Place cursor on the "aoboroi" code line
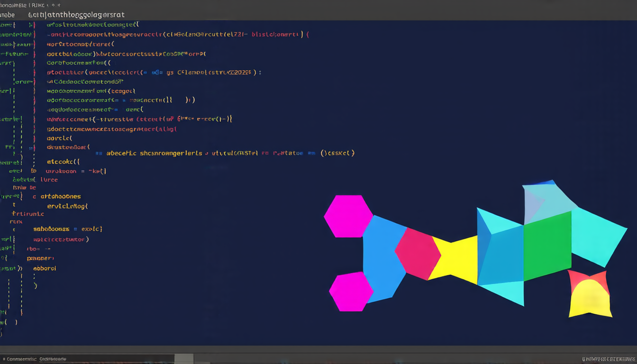Image resolution: width=637 pixels, height=364 pixels. tap(45, 268)
